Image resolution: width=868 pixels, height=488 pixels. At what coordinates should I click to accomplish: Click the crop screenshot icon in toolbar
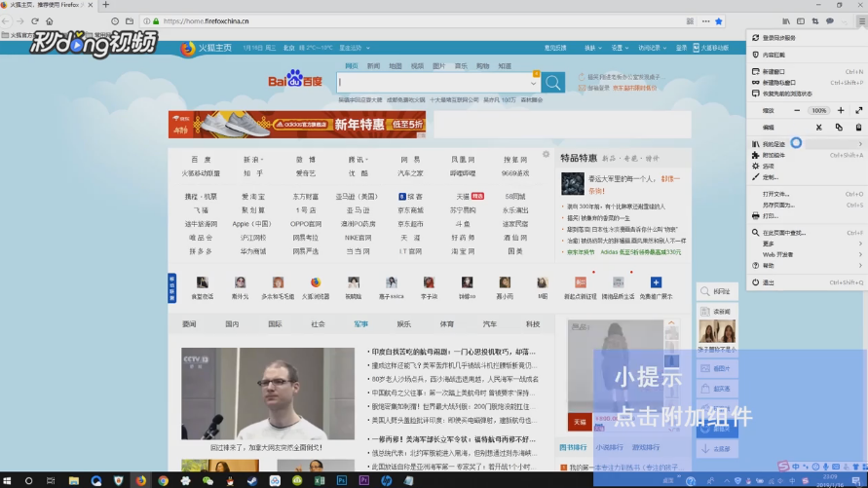click(x=815, y=21)
